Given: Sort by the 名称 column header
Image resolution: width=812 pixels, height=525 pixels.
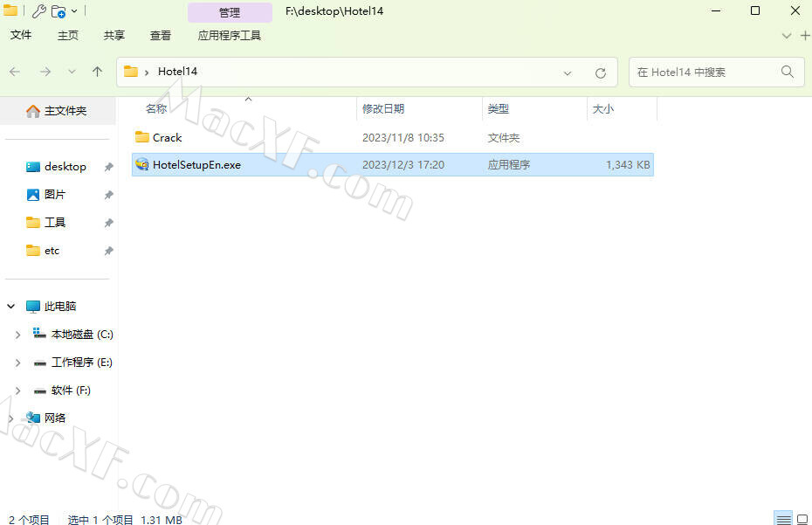Looking at the screenshot, I should click(156, 109).
